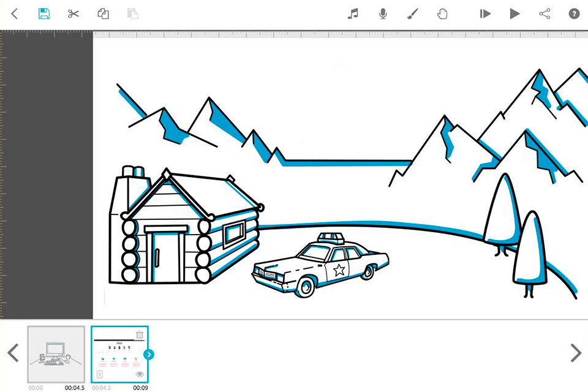Select the microphone to record a voiceover

pos(382,13)
